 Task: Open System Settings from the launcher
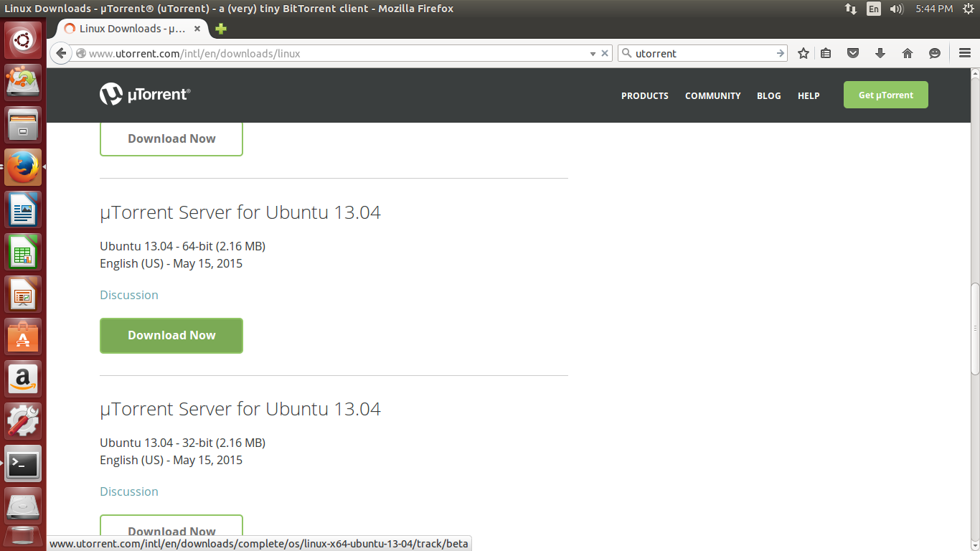pos(23,421)
